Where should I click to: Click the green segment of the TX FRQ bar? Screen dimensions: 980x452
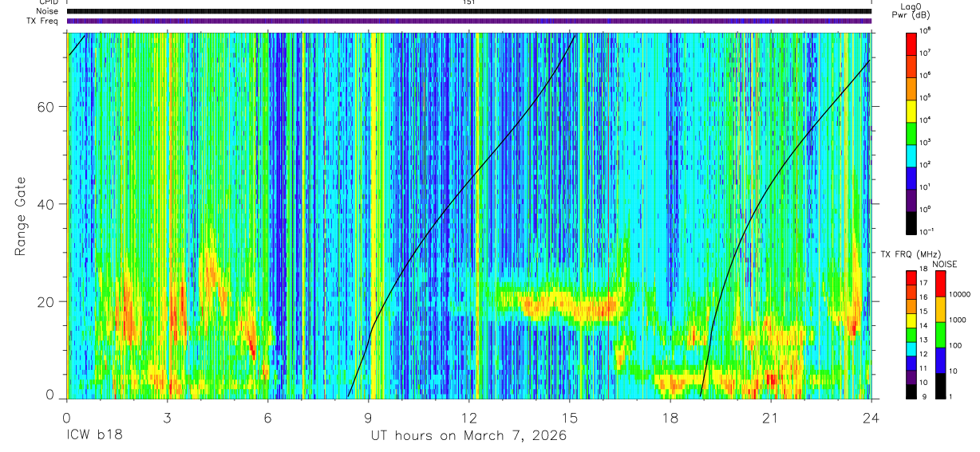tap(911, 335)
